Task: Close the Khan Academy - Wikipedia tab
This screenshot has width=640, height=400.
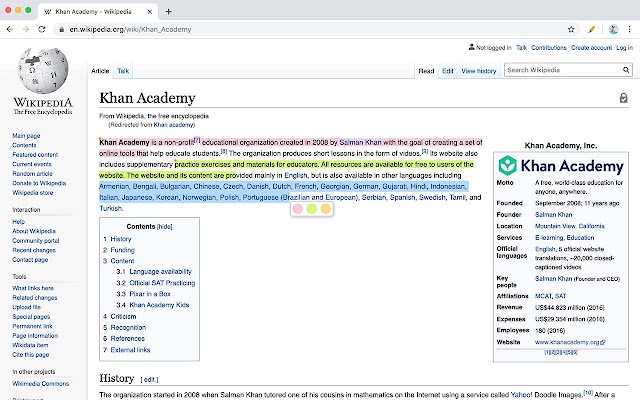Action: (150, 11)
